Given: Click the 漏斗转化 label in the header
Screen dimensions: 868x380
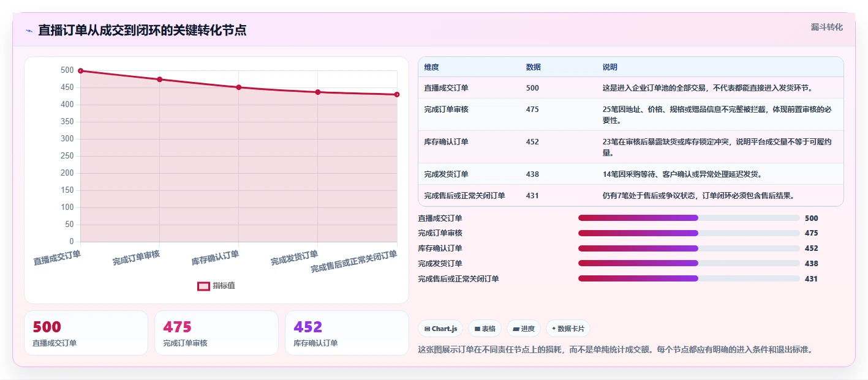Looking at the screenshot, I should 826,28.
